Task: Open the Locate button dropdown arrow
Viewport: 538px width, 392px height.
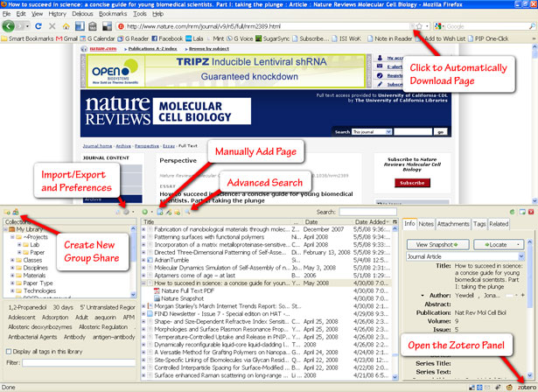Action: tap(518, 245)
